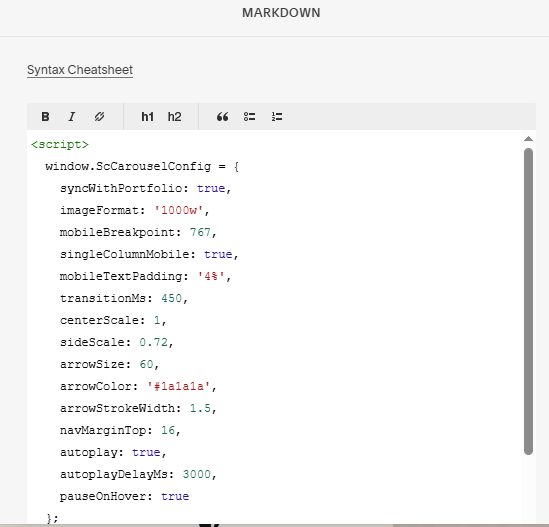Click the MARKDOWN panel title
Viewport: 549px width, 527px height.
click(x=281, y=13)
